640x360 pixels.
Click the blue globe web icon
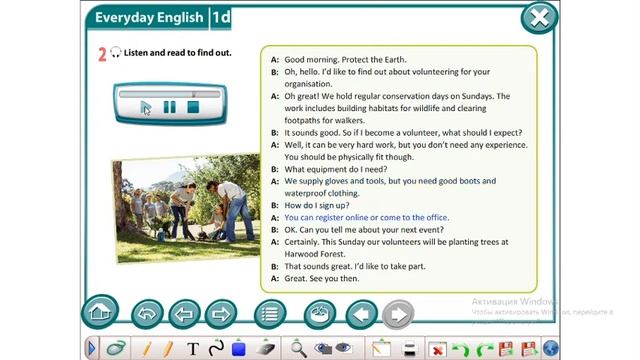pyautogui.click(x=550, y=349)
